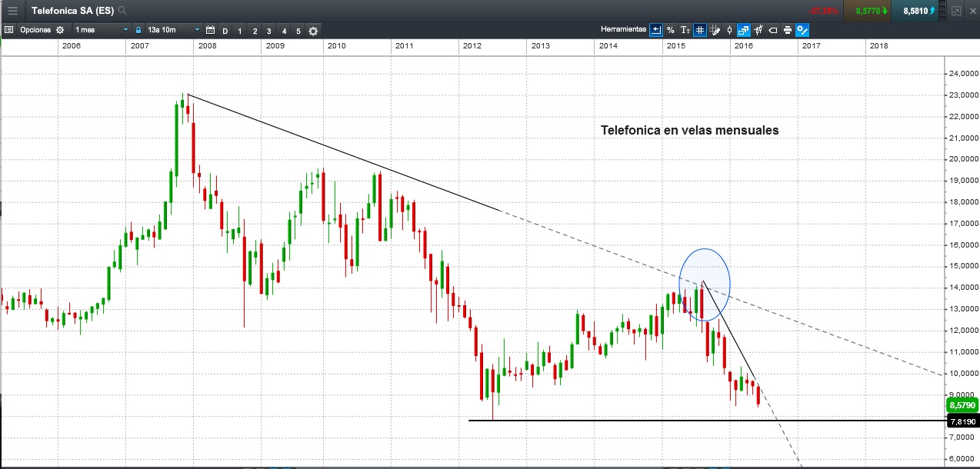Print the chart with the printer icon
The image size is (980, 469).
coord(788,30)
